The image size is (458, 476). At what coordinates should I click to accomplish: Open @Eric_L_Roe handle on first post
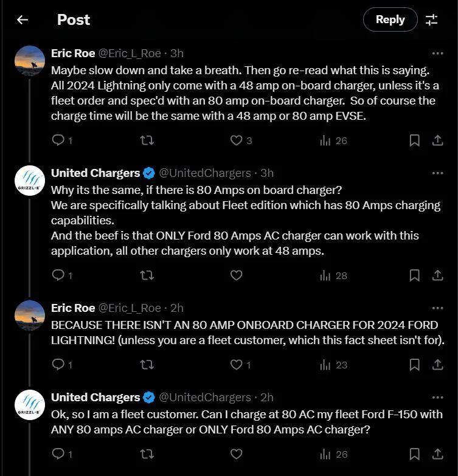click(130, 53)
